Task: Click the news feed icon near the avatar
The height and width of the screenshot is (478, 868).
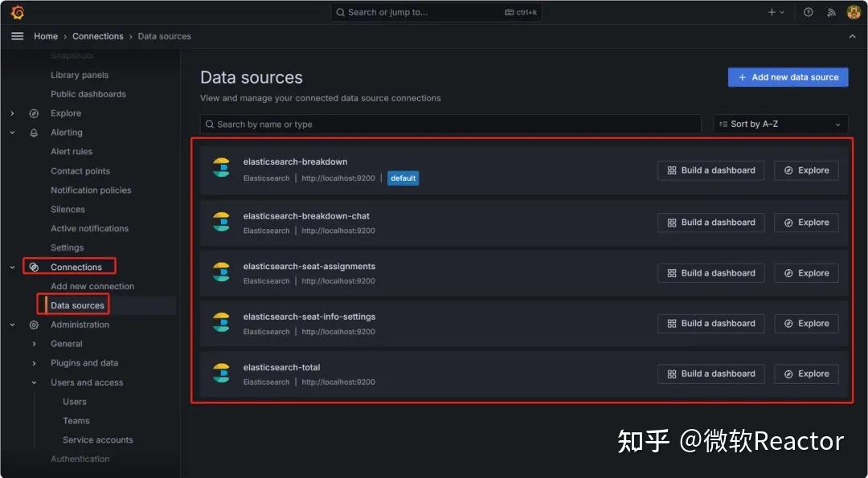Action: click(830, 11)
